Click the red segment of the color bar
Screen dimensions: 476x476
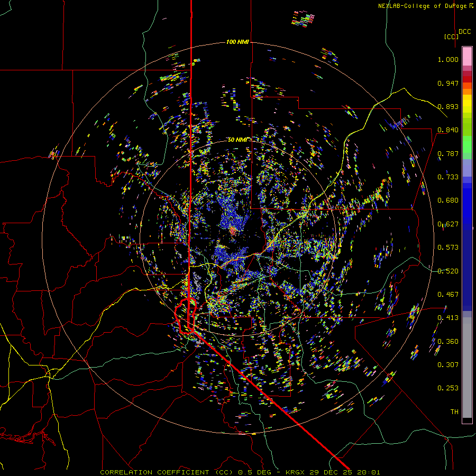(467, 79)
